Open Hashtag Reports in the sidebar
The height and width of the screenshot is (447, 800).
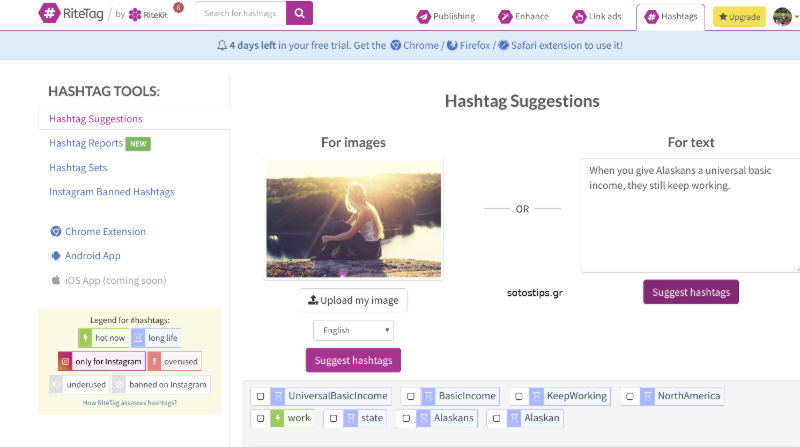84,144
